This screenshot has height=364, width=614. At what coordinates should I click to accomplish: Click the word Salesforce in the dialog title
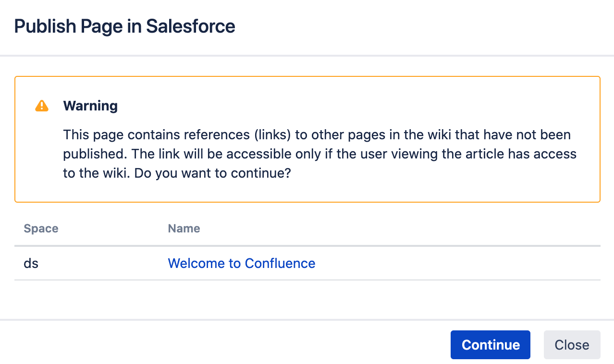click(191, 26)
